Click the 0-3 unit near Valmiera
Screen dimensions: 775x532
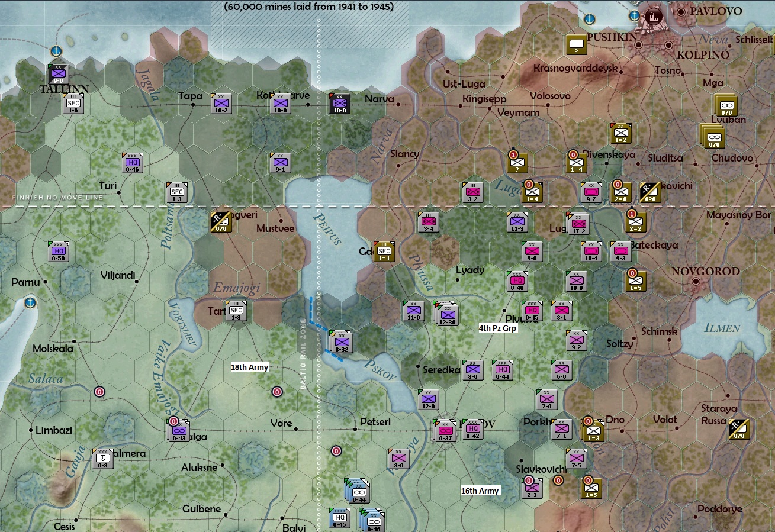[x=102, y=459]
